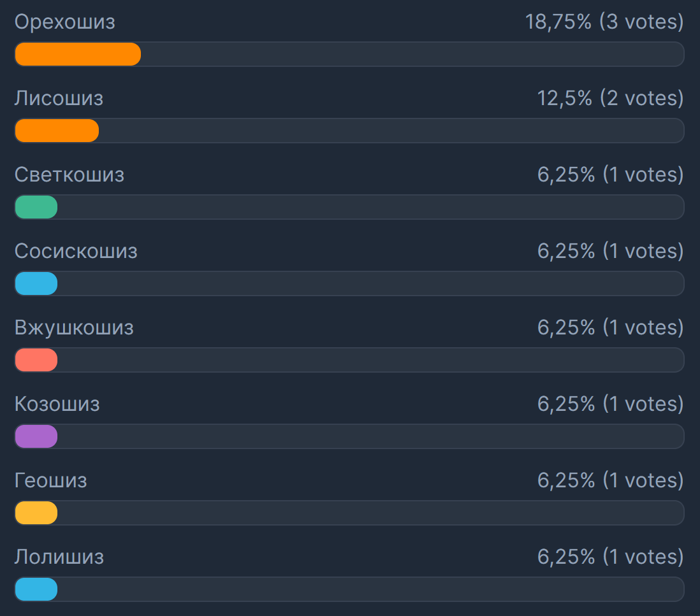This screenshot has width=700, height=616.
Task: Select the Вжушкошиз option label
Action: 74,328
